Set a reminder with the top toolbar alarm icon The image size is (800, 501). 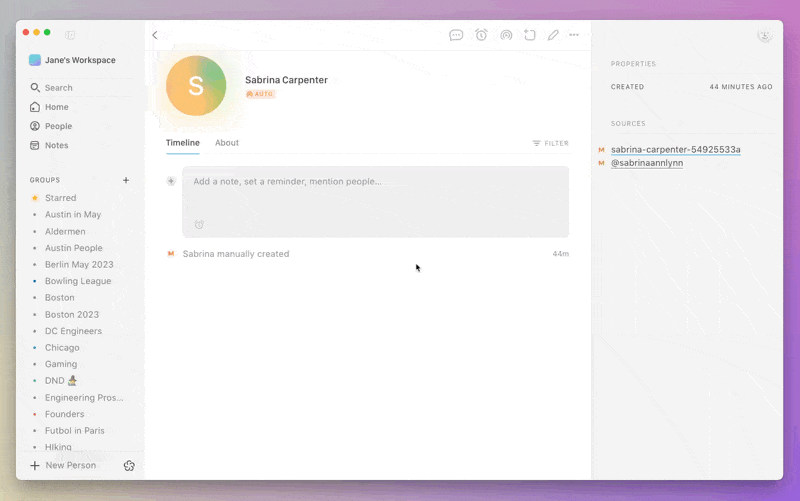[x=481, y=35]
